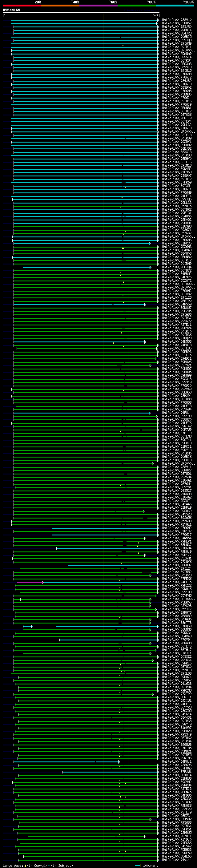The image size is (197, 868).
Task: Select hit UniRef100_B9SJR0
Action: click(x=176, y=26)
